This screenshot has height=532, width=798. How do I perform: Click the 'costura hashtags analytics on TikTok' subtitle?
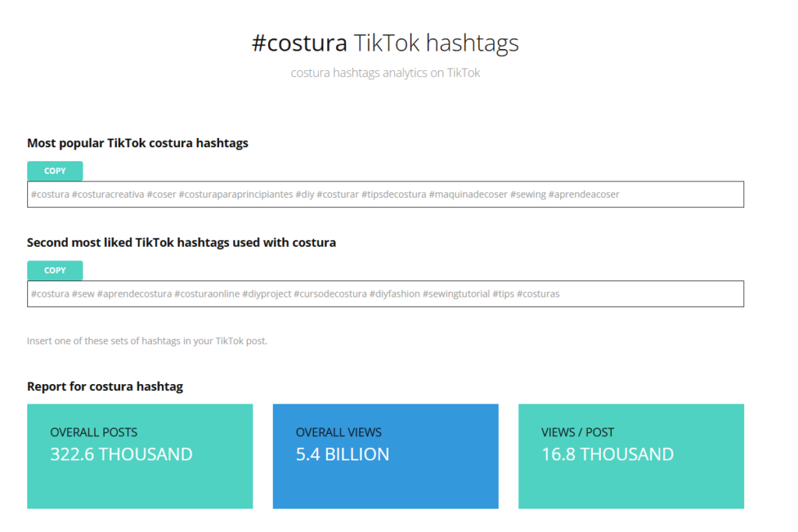(386, 73)
